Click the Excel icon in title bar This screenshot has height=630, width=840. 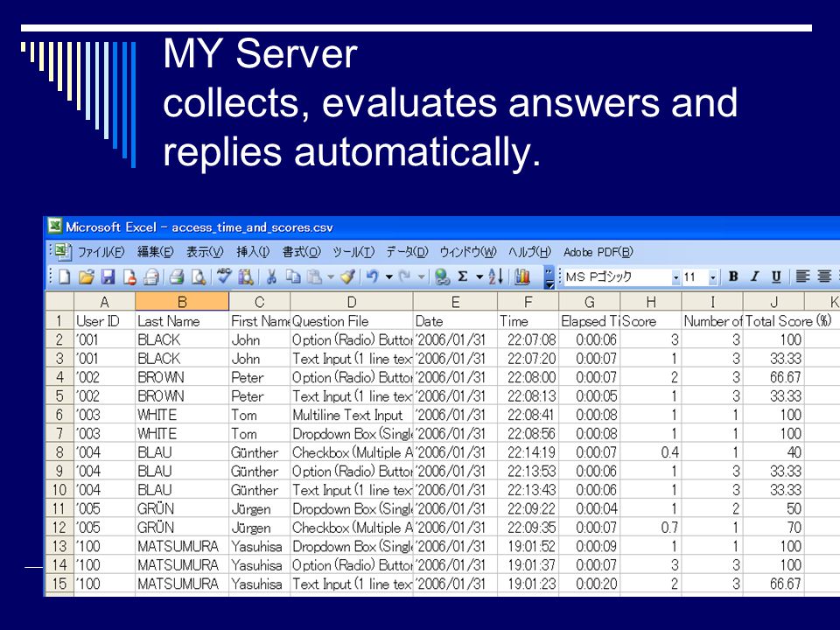point(54,226)
